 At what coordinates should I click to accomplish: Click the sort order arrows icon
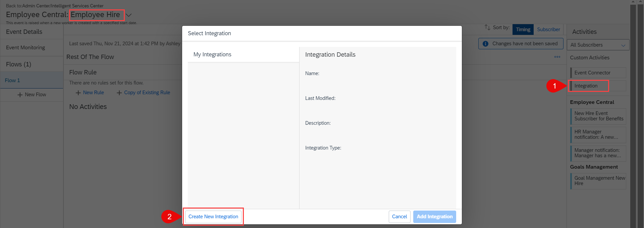(487, 27)
